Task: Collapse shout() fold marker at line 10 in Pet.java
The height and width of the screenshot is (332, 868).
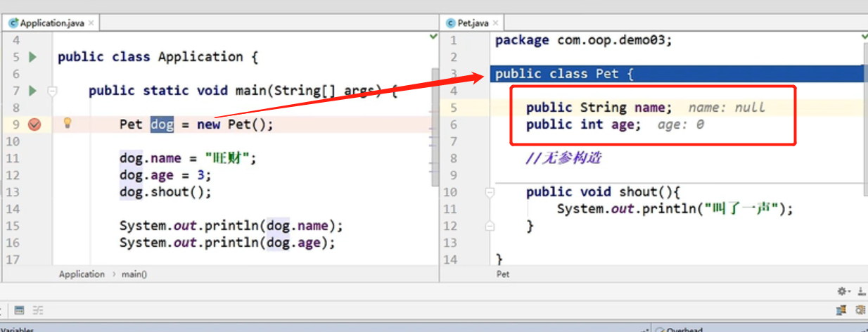Action: (x=490, y=192)
